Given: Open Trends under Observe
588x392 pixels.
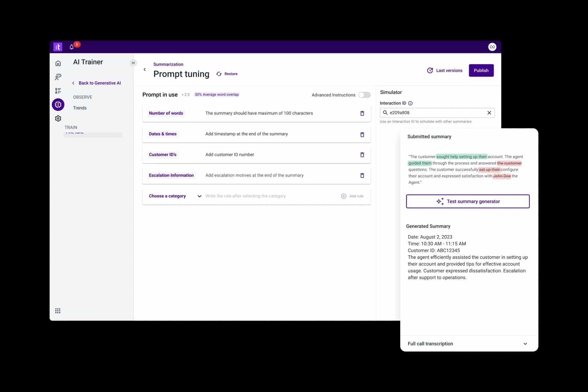Looking at the screenshot, I should [80, 108].
